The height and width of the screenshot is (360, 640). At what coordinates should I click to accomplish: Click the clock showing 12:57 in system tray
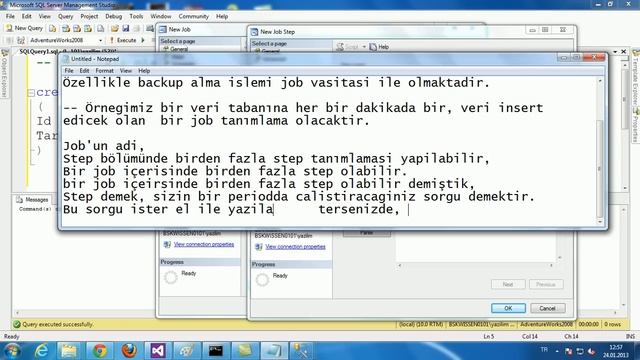point(616,351)
